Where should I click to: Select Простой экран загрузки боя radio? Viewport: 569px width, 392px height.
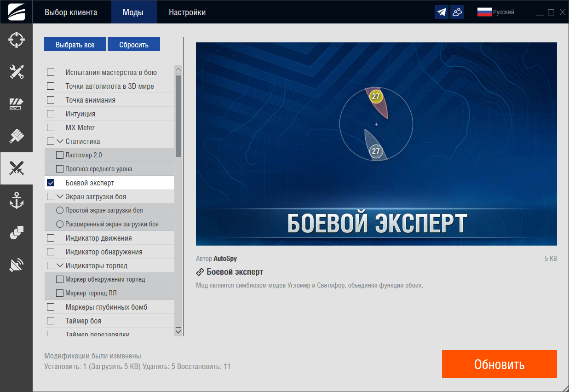point(60,210)
